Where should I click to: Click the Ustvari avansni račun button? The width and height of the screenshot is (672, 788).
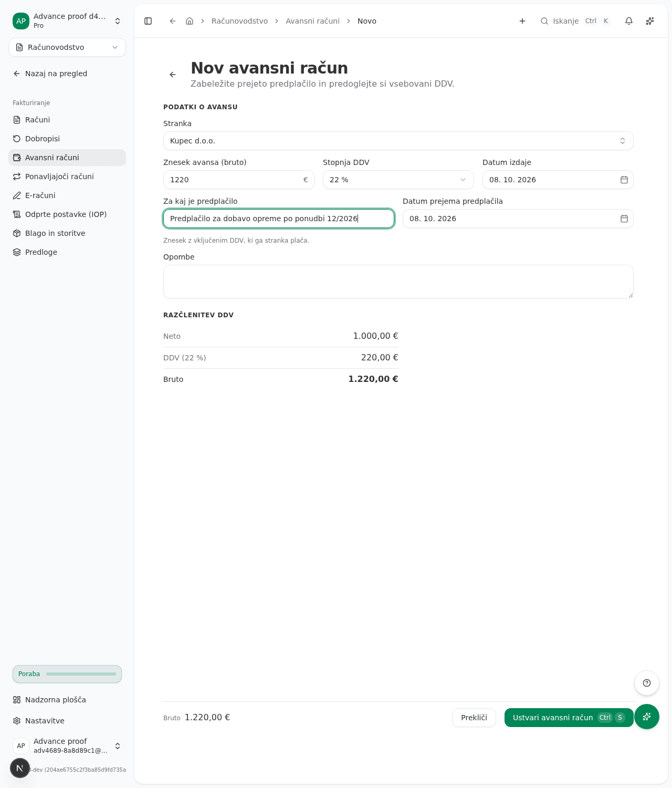[569, 718]
